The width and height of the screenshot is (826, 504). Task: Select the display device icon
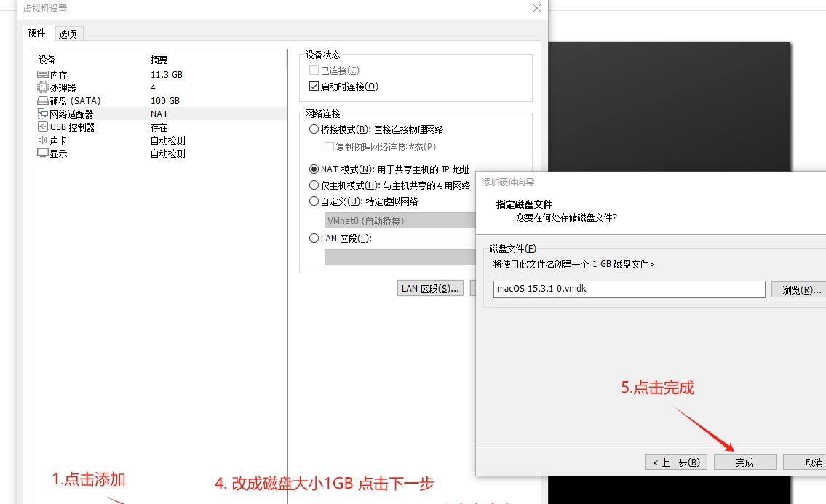(x=43, y=153)
